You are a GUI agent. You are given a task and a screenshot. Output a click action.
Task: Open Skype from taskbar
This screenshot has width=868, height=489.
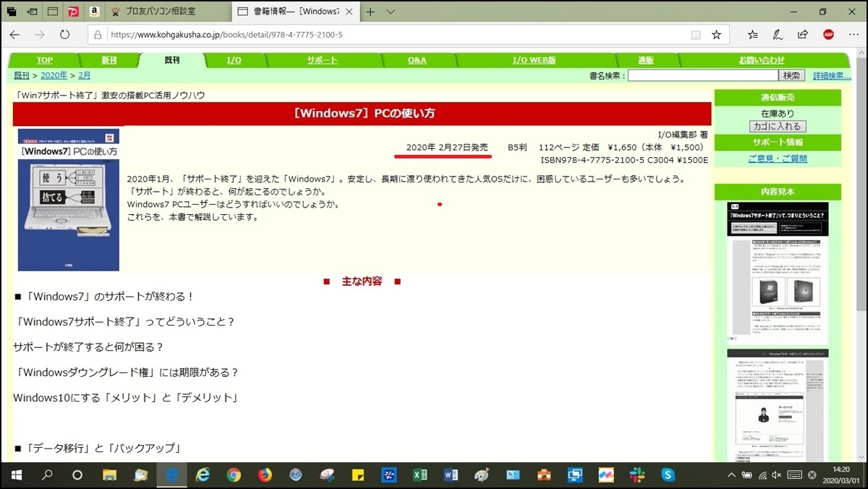(668, 475)
